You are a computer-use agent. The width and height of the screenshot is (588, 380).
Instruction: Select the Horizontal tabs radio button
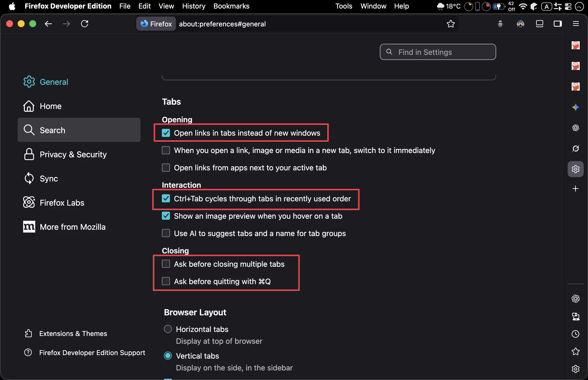pyautogui.click(x=168, y=329)
